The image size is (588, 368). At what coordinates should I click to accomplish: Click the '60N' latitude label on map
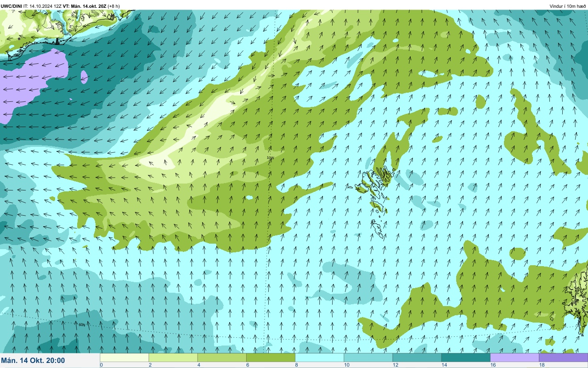click(82, 324)
